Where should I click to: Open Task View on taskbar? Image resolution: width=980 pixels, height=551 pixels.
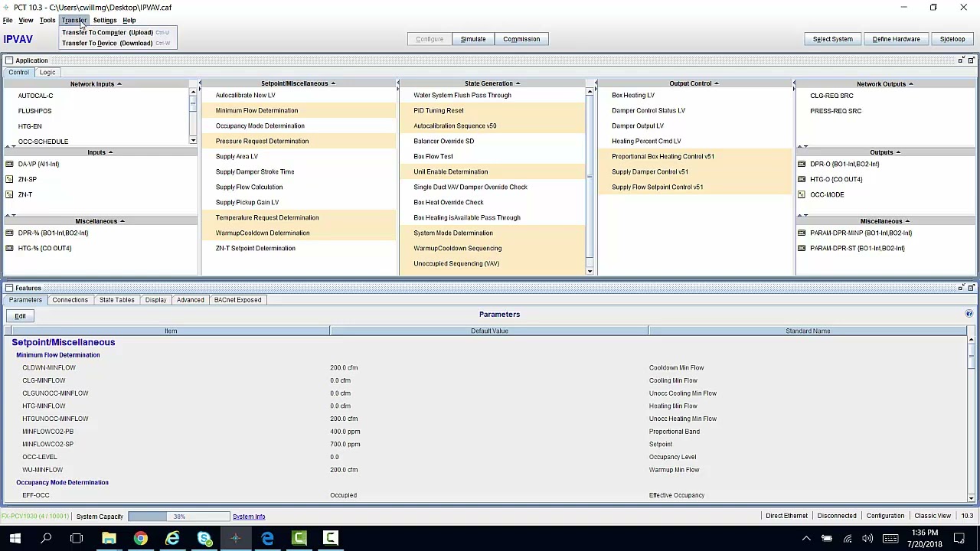point(77,538)
